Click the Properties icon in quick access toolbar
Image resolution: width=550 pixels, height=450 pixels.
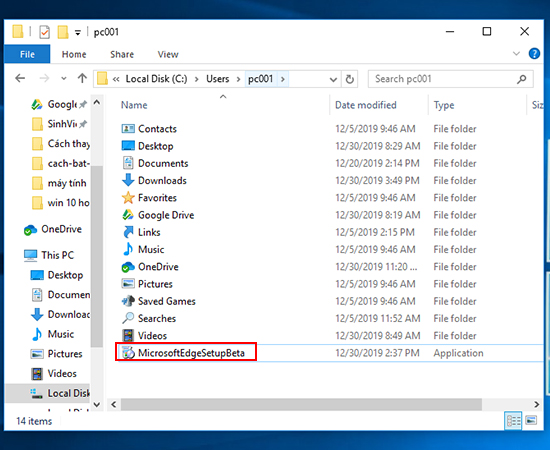tap(45, 32)
